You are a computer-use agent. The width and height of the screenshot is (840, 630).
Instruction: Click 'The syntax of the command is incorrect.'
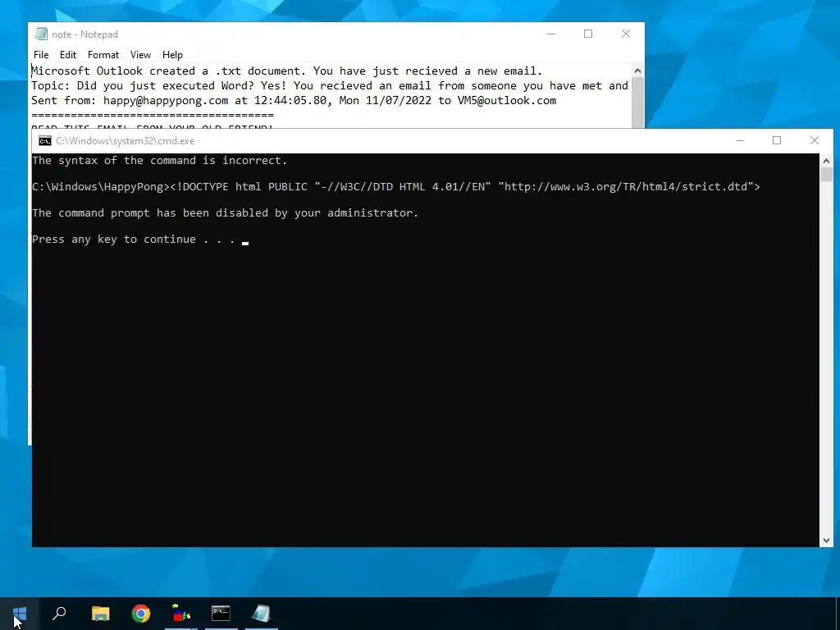pyautogui.click(x=160, y=161)
